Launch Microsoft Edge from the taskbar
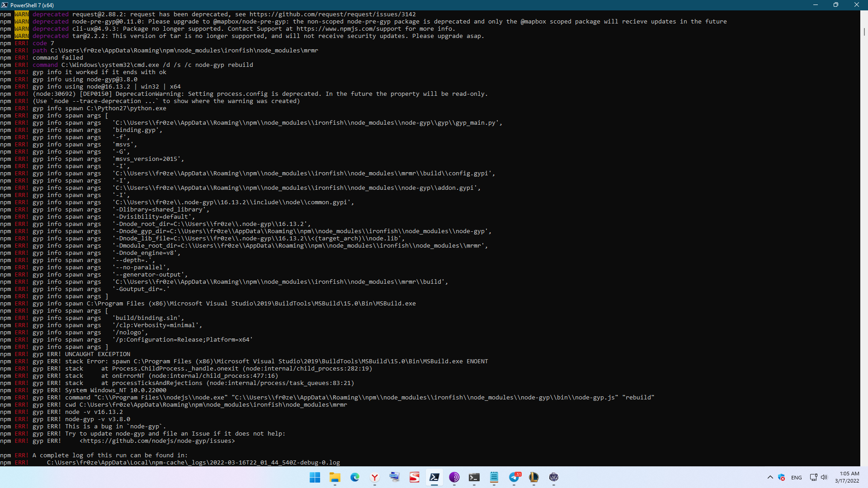The width and height of the screenshot is (868, 488). point(355,478)
